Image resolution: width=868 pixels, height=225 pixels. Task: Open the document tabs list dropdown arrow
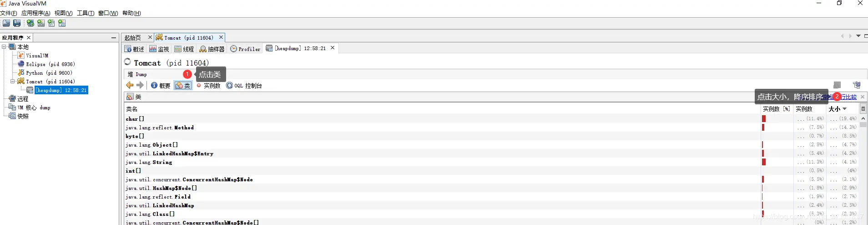858,36
